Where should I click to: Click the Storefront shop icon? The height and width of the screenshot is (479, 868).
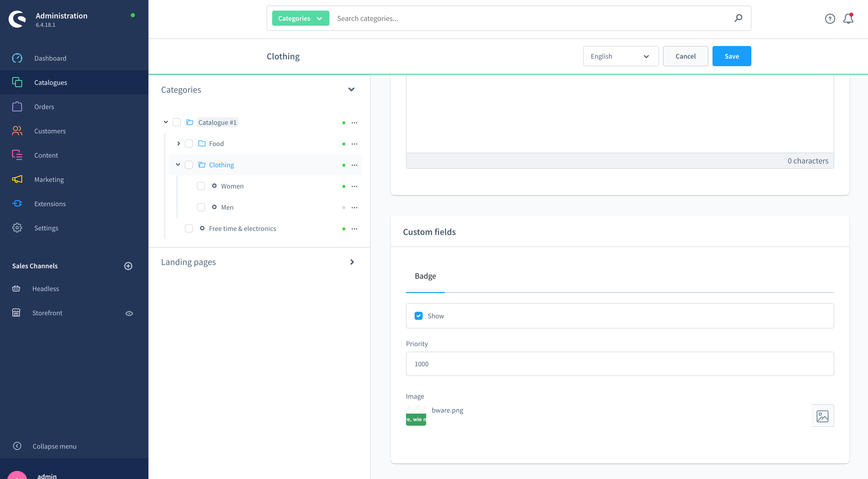[x=16, y=313]
